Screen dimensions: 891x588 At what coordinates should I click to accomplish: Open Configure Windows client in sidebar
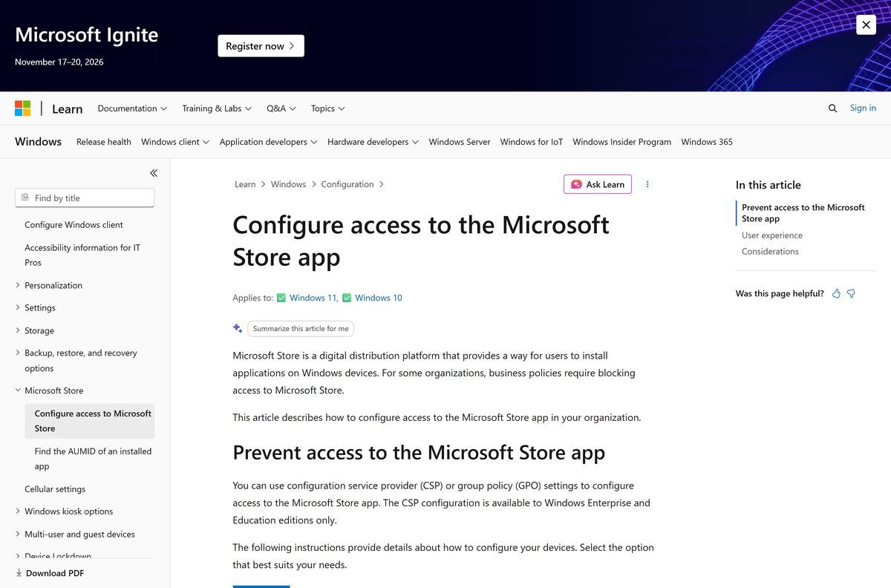pos(74,225)
